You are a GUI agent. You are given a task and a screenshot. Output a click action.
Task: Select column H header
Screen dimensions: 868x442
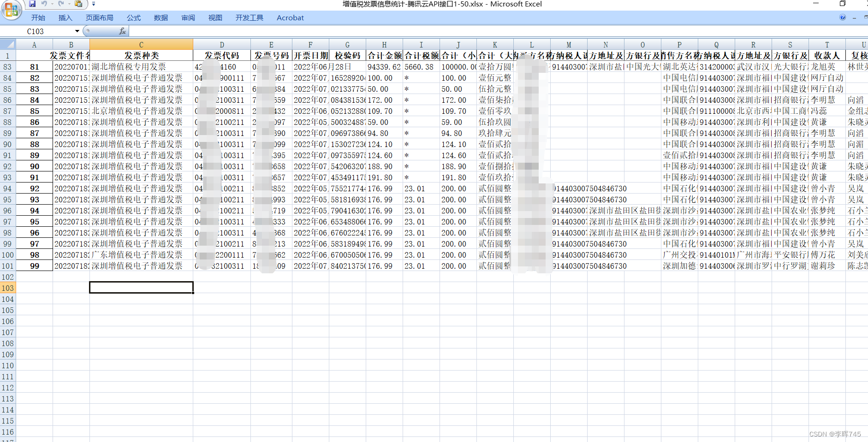384,45
